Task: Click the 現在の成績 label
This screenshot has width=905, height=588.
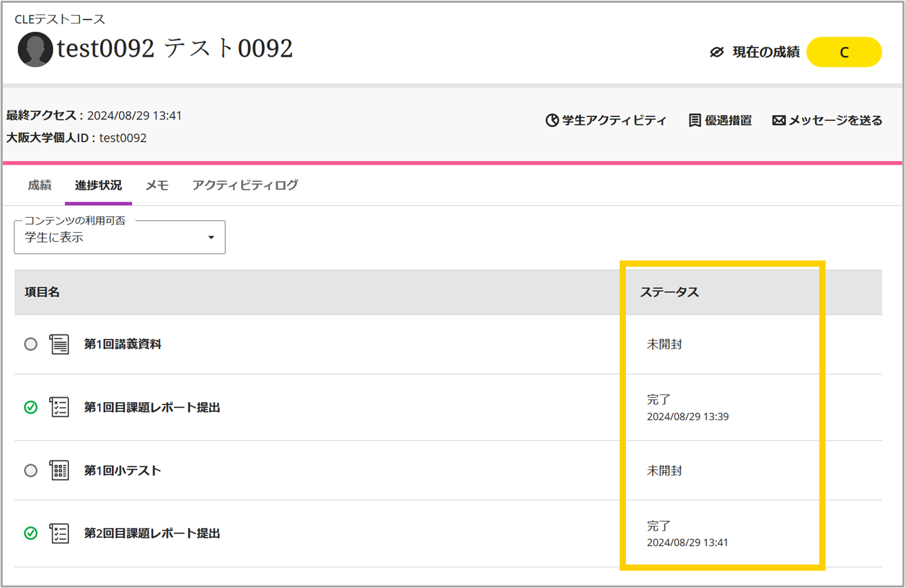Action: pos(765,52)
